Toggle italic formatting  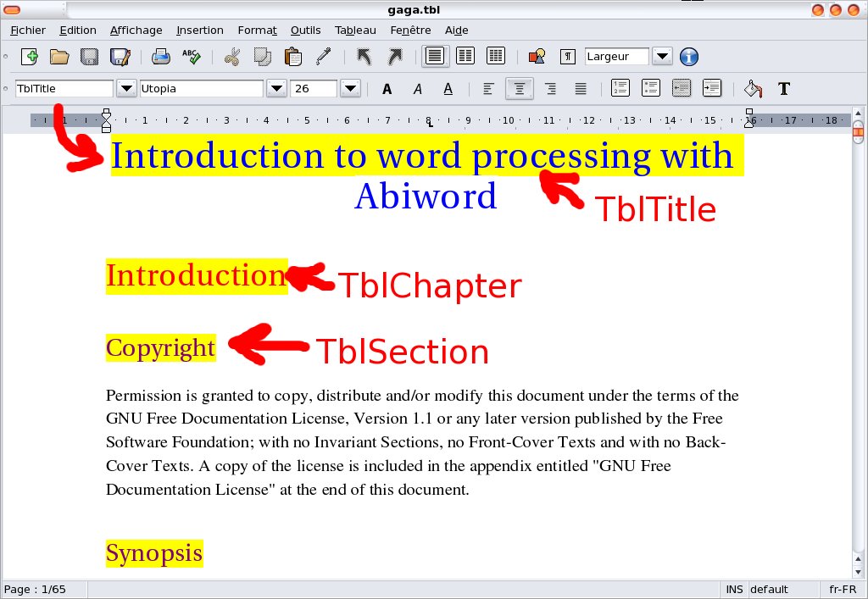click(x=417, y=88)
